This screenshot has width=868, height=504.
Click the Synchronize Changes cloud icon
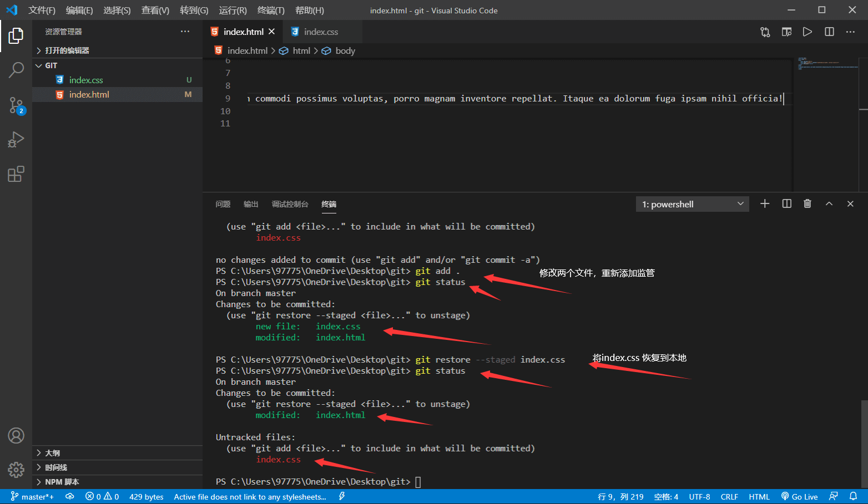[x=70, y=497]
